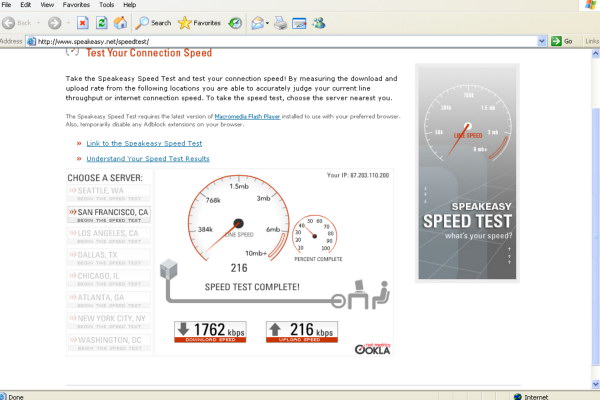Select the Washington, DC server

[109, 343]
